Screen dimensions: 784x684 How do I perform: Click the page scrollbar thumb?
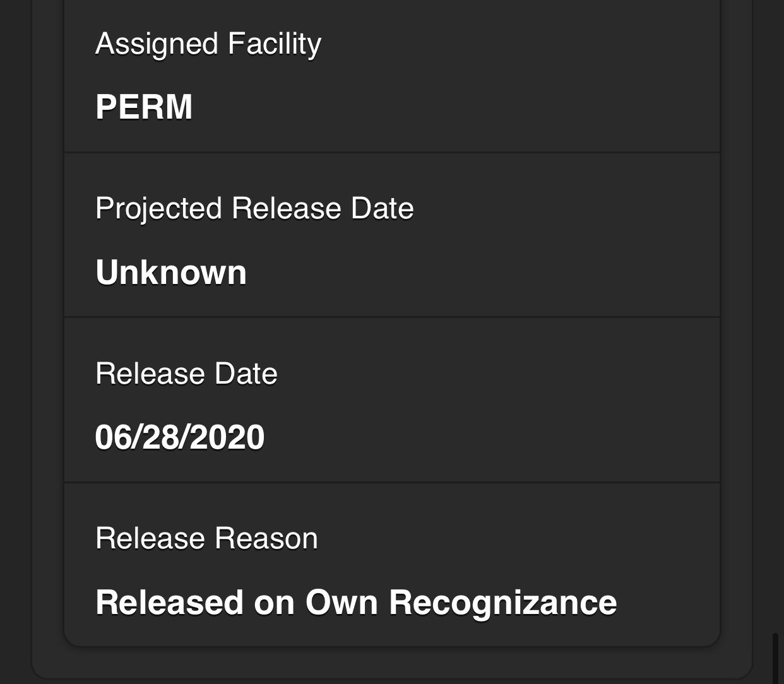pyautogui.click(x=776, y=656)
